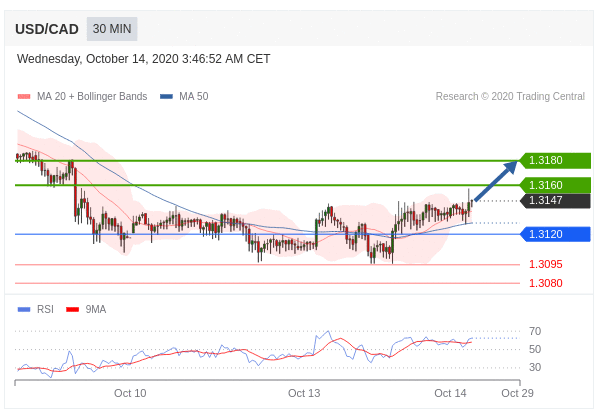
Task: Click the USD/CAD pair title
Action: coord(47,29)
